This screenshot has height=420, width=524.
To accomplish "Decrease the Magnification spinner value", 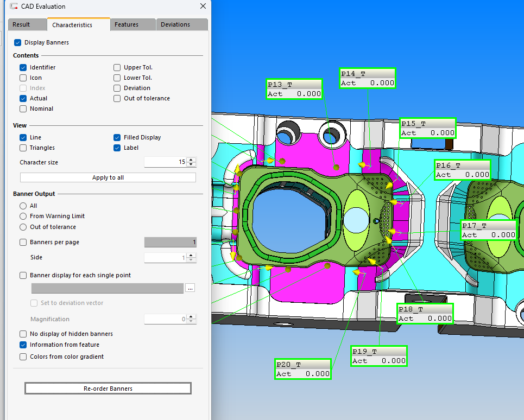I will coord(191,321).
